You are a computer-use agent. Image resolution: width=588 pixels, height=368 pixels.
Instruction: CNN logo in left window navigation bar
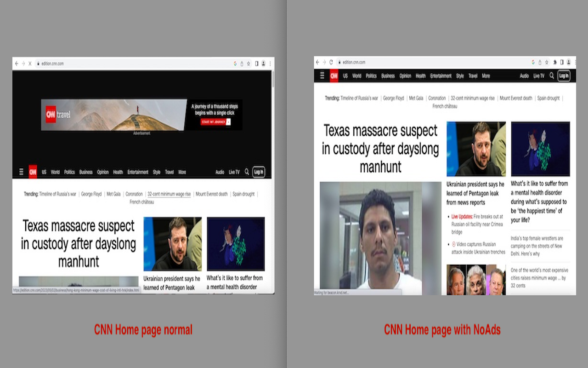coord(33,172)
